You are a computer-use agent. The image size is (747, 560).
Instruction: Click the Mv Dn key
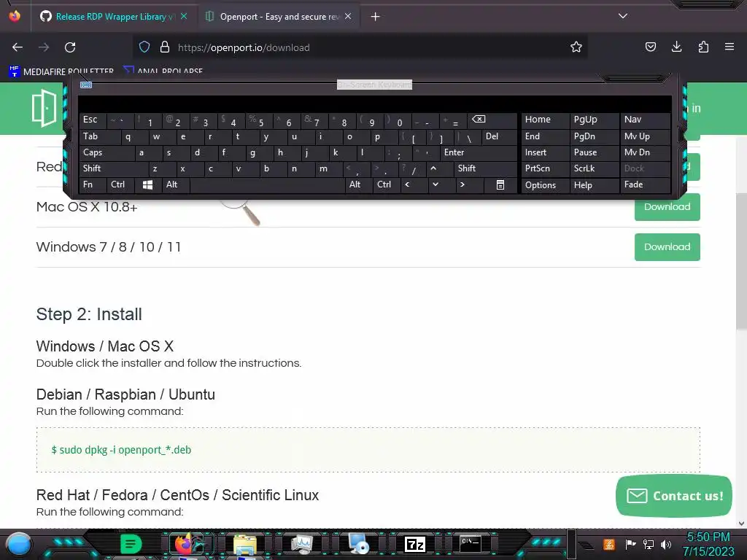[x=645, y=152]
